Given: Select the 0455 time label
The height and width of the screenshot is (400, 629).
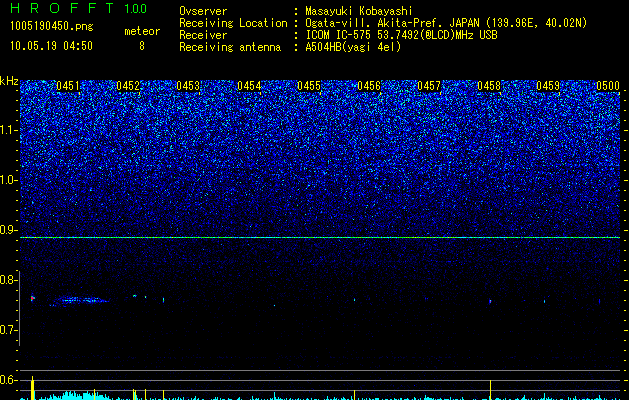Looking at the screenshot, I should (309, 86).
